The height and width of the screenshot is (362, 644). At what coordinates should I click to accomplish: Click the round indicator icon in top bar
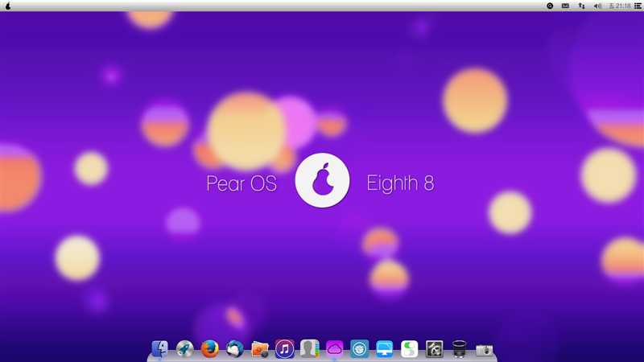tap(550, 6)
